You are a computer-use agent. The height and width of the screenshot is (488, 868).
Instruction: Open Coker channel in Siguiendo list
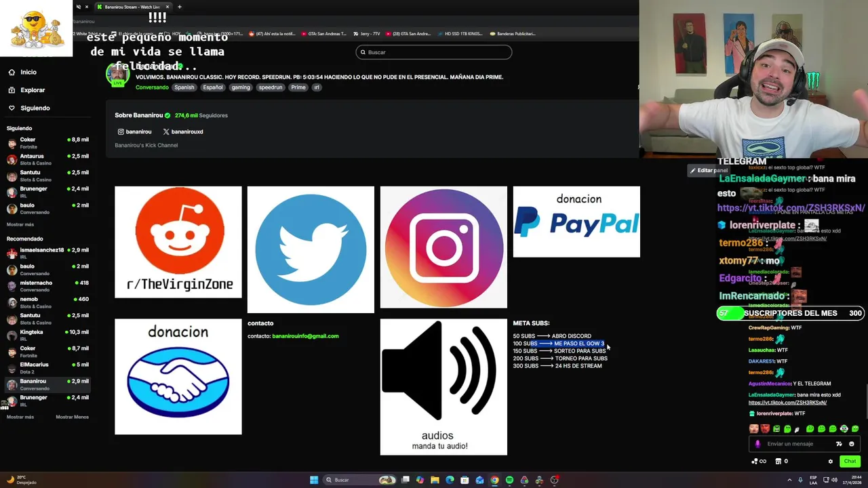47,142
